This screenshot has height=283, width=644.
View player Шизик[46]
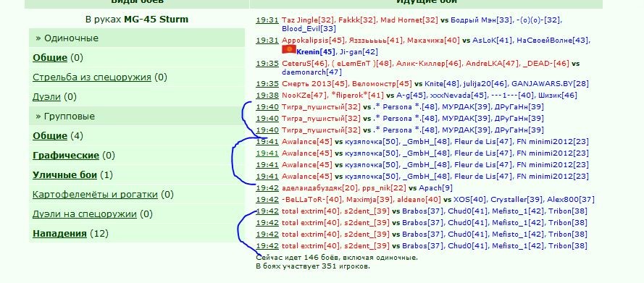pyautogui.click(x=559, y=95)
